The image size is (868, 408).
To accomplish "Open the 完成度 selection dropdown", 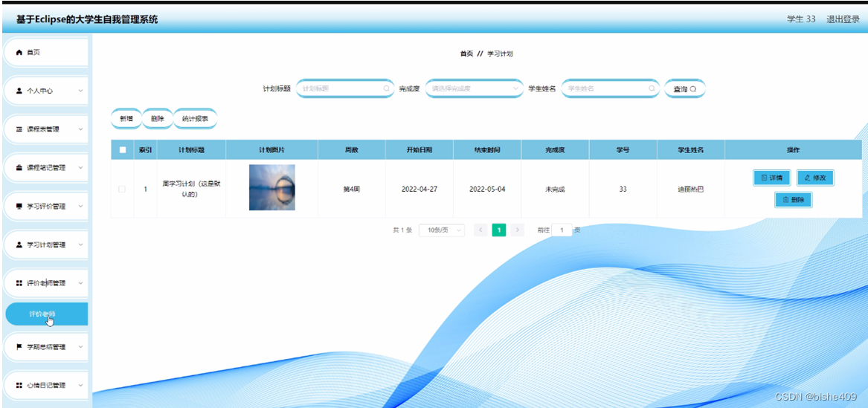I will click(475, 88).
